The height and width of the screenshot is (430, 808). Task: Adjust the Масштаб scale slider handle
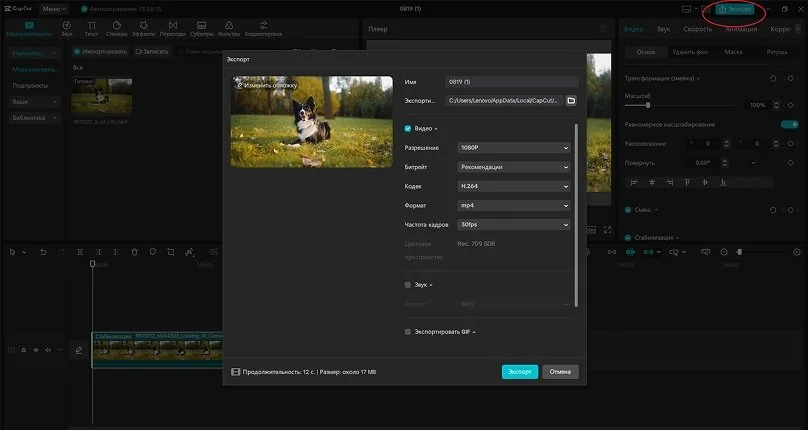(x=648, y=105)
